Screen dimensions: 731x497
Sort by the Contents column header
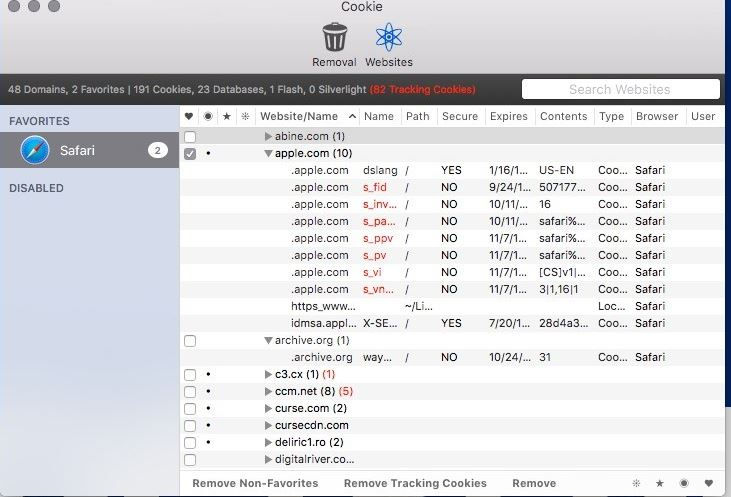pyautogui.click(x=564, y=116)
